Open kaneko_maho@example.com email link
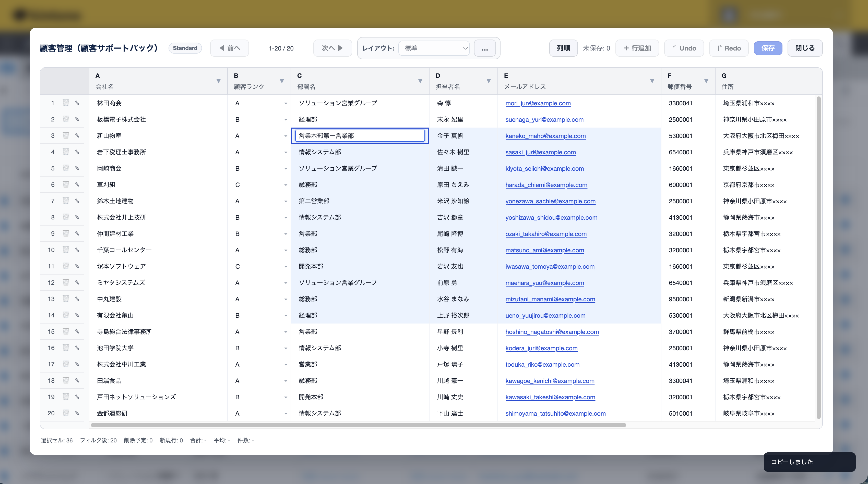Screen dimensions: 868x484 545,136
